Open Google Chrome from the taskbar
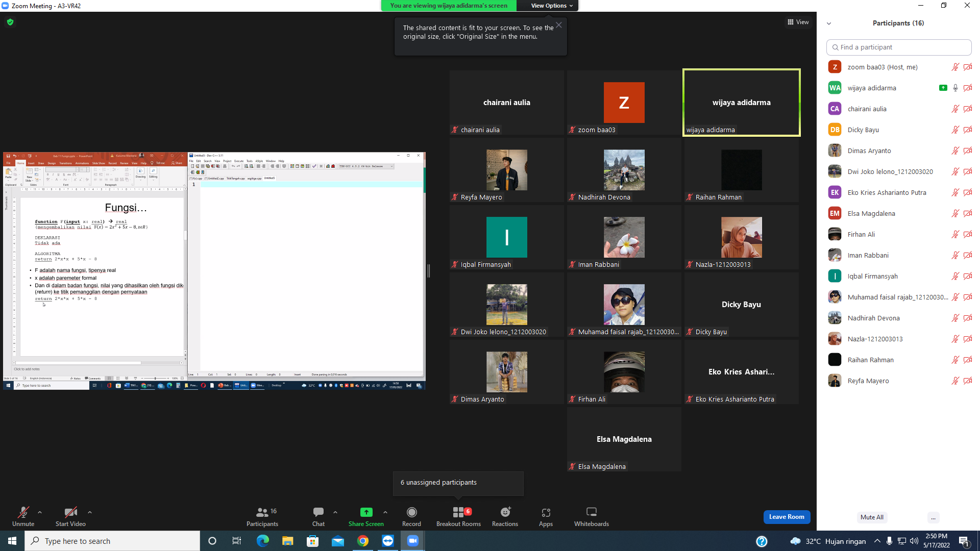The height and width of the screenshot is (551, 980). [363, 541]
